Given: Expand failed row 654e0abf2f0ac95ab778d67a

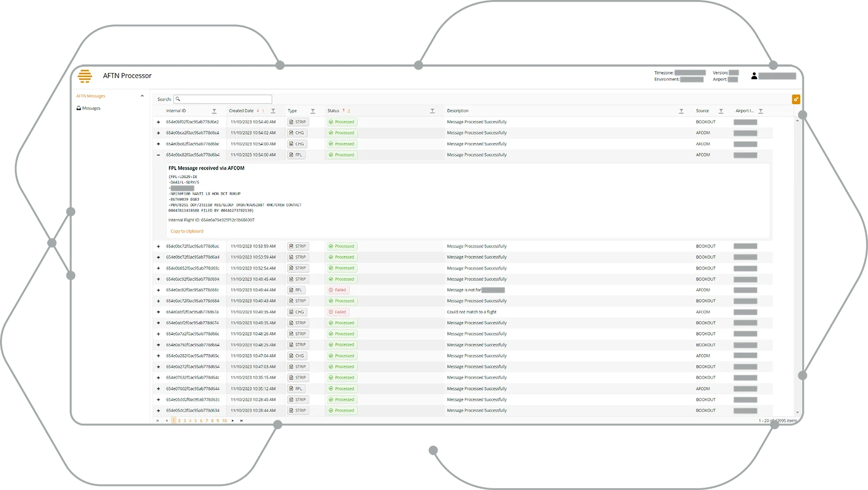Looking at the screenshot, I should [x=159, y=312].
